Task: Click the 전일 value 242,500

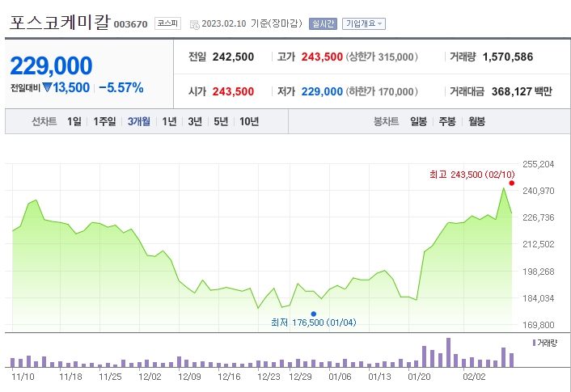Action: [233, 57]
